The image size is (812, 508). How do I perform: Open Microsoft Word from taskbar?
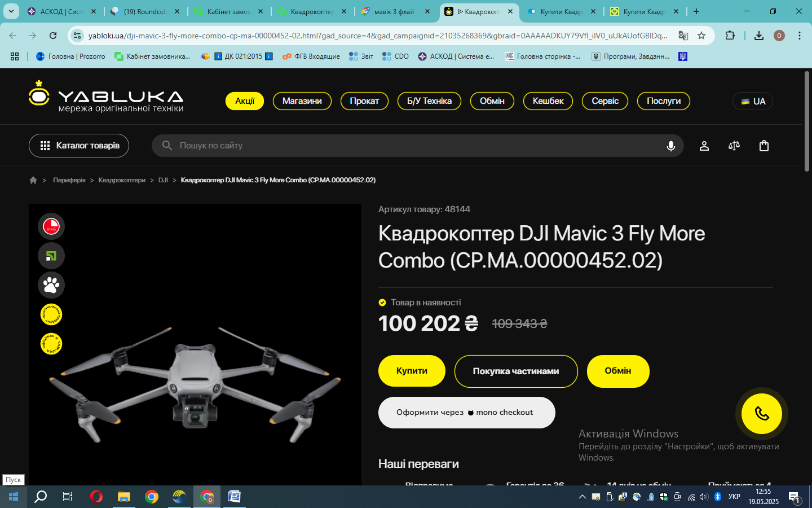[x=234, y=497]
